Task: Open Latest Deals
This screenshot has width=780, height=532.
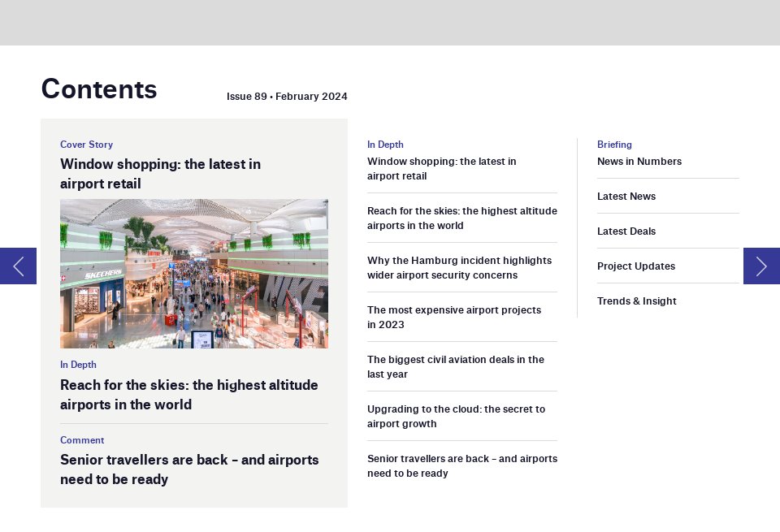Action: pos(626,231)
